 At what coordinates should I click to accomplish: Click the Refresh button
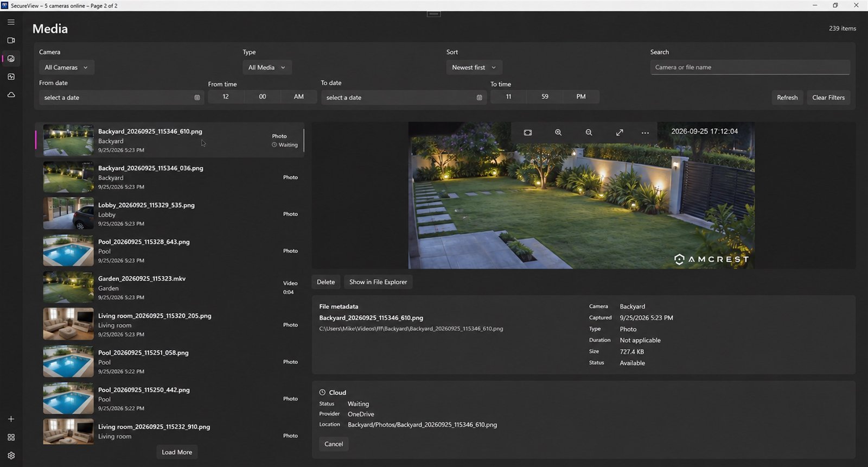787,98
